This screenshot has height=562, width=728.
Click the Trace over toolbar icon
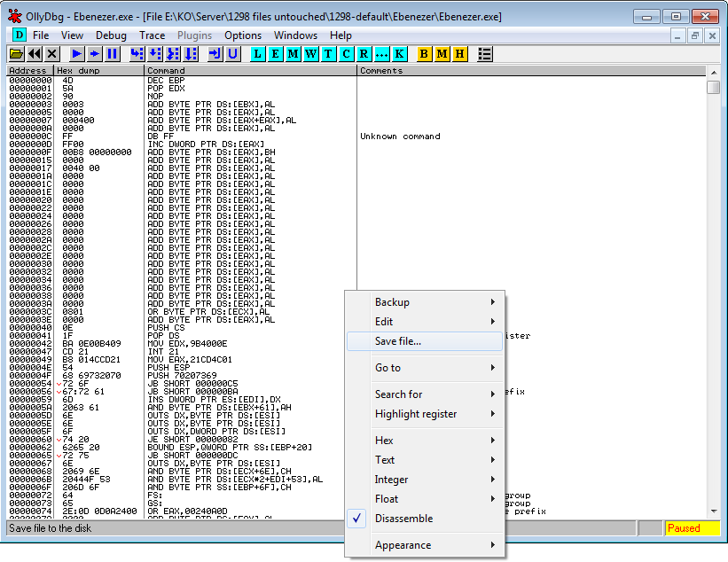pos(191,54)
